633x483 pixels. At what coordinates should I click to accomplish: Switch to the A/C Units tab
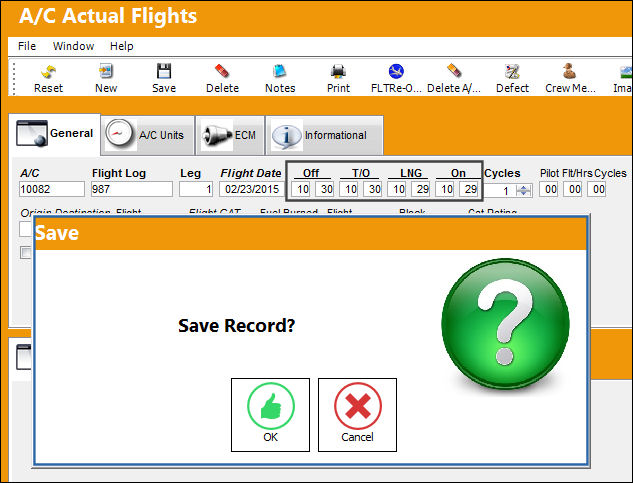pos(148,135)
